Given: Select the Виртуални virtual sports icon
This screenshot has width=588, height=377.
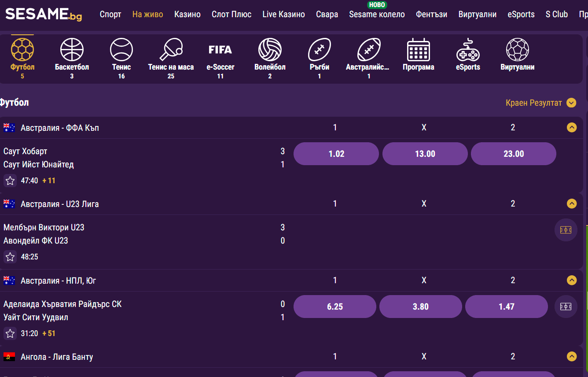Looking at the screenshot, I should click(x=518, y=49).
